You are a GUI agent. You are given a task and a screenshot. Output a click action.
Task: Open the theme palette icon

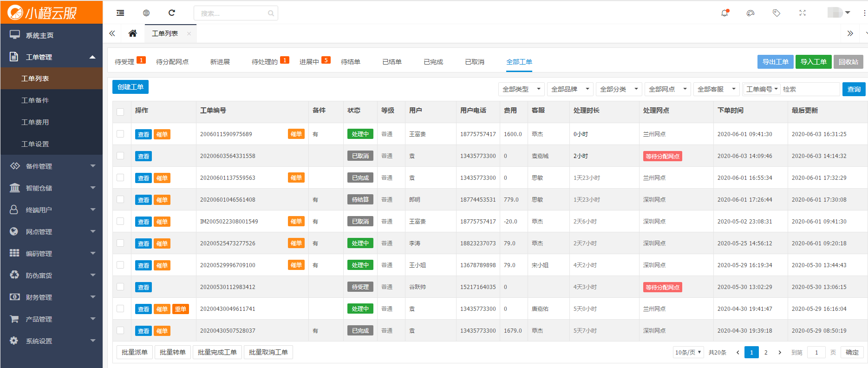pos(751,13)
